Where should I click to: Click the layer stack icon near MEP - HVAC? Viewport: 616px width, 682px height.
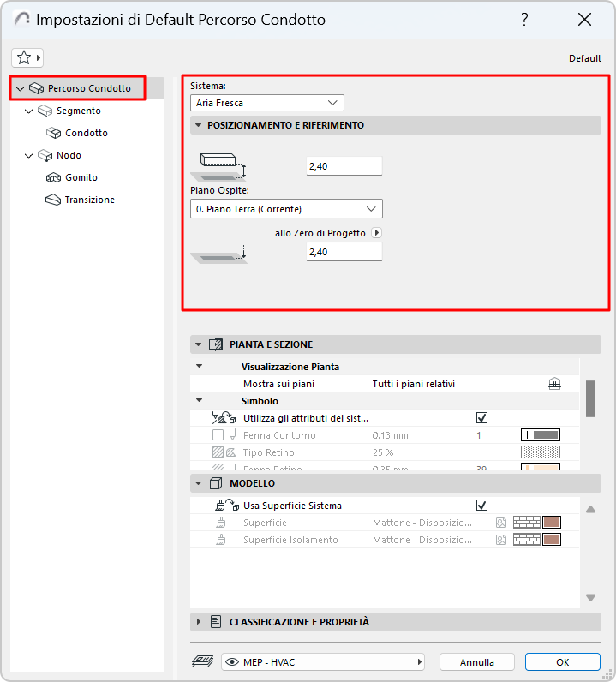[x=203, y=661]
